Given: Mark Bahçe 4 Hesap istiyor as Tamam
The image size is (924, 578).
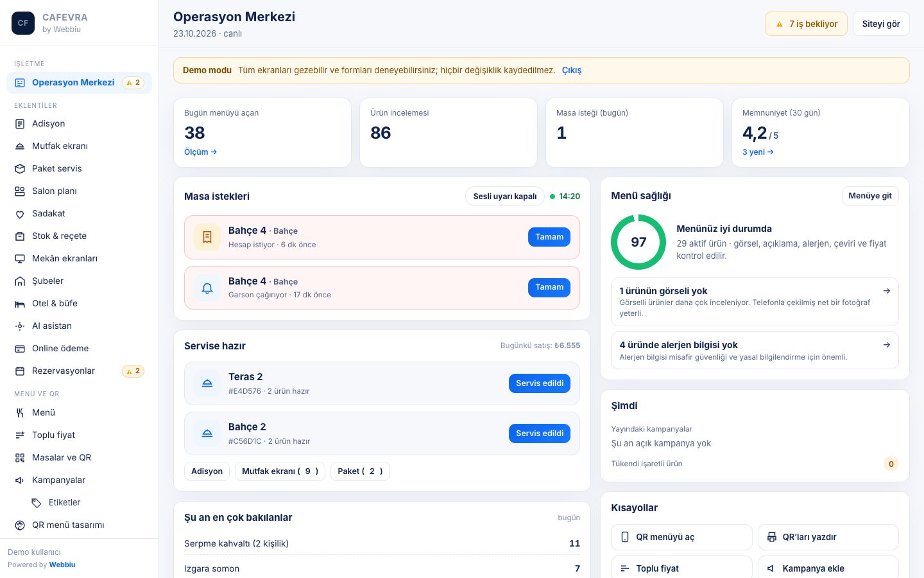Looking at the screenshot, I should (549, 237).
